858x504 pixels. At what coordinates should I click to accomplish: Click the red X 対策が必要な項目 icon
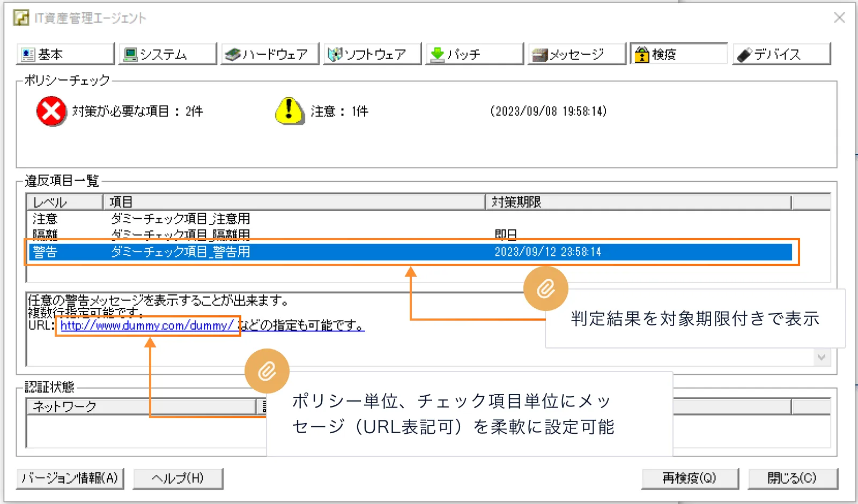coord(51,112)
